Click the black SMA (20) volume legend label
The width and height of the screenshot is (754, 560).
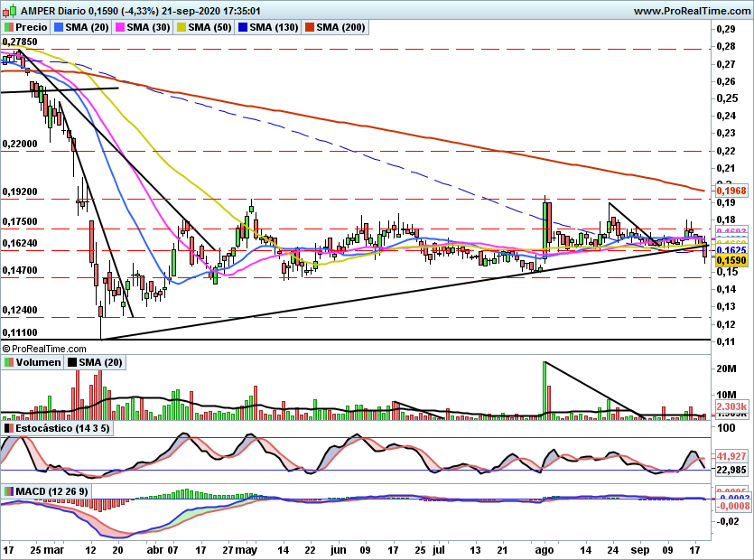[x=100, y=362]
